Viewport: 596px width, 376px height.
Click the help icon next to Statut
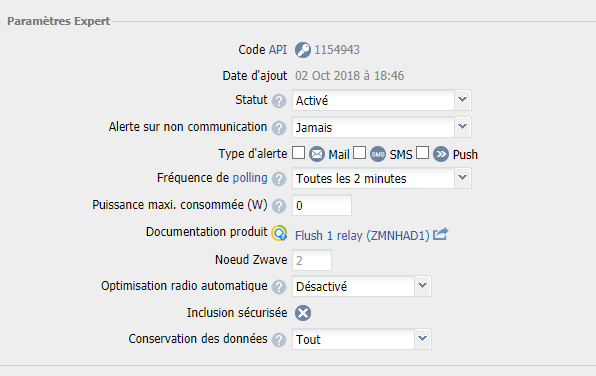pos(279,101)
